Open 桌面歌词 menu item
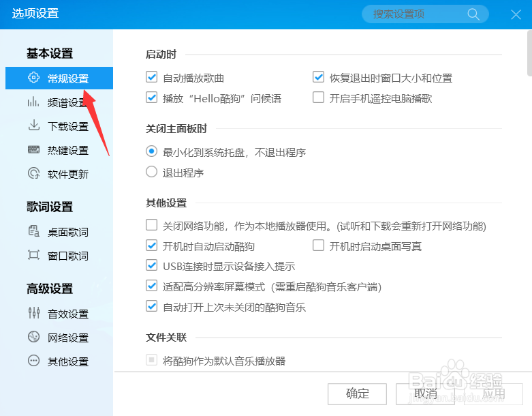Screen dimensions: 532x416 pyautogui.click(x=59, y=232)
